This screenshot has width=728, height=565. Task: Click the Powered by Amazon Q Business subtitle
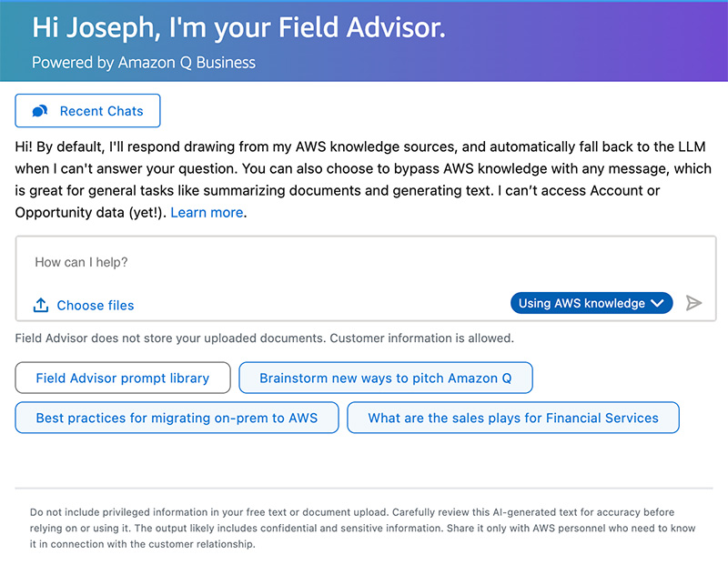point(144,63)
